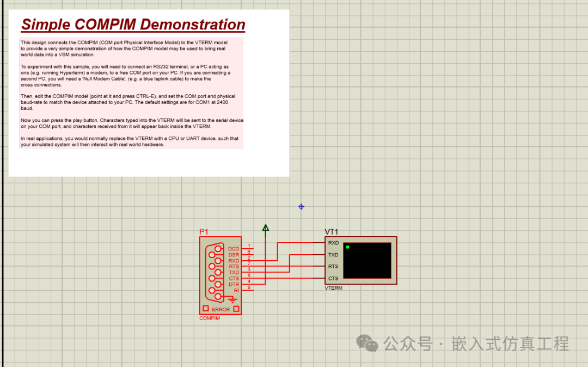
Task: Click the blue origin marker crosshair
Action: tap(301, 206)
